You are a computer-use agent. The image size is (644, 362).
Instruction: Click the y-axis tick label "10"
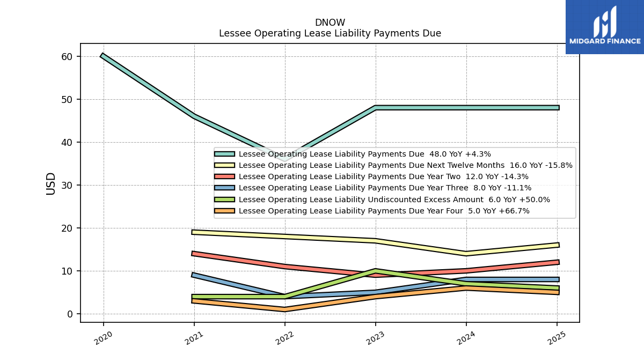[x=67, y=271]
